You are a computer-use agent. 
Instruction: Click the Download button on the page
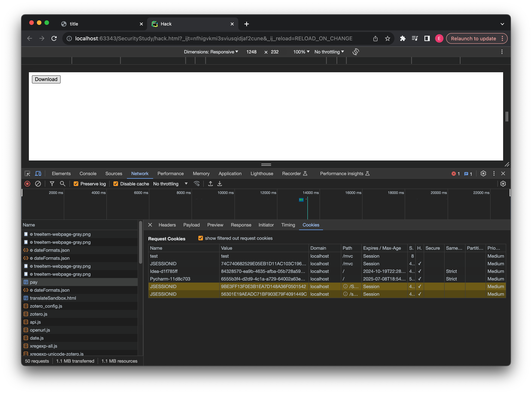46,79
